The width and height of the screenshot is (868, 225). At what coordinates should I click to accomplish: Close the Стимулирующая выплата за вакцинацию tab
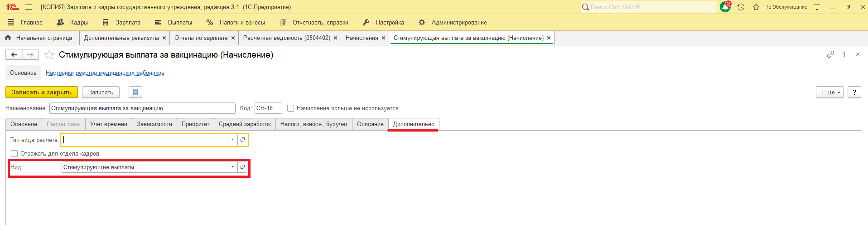coord(549,38)
